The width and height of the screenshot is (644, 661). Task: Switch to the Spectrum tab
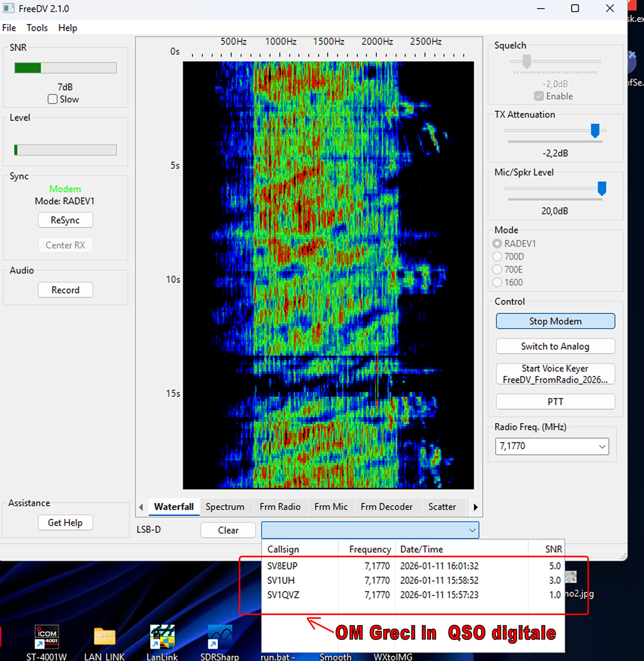225,507
